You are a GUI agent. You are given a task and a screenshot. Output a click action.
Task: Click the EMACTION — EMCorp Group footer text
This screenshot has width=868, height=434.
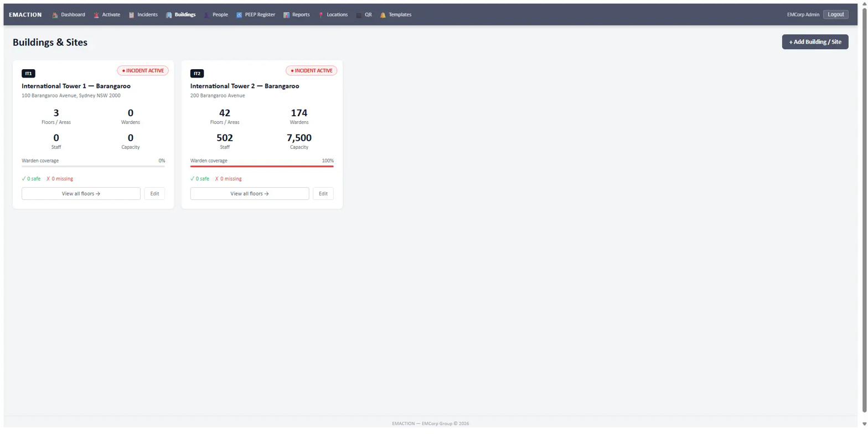(x=430, y=424)
